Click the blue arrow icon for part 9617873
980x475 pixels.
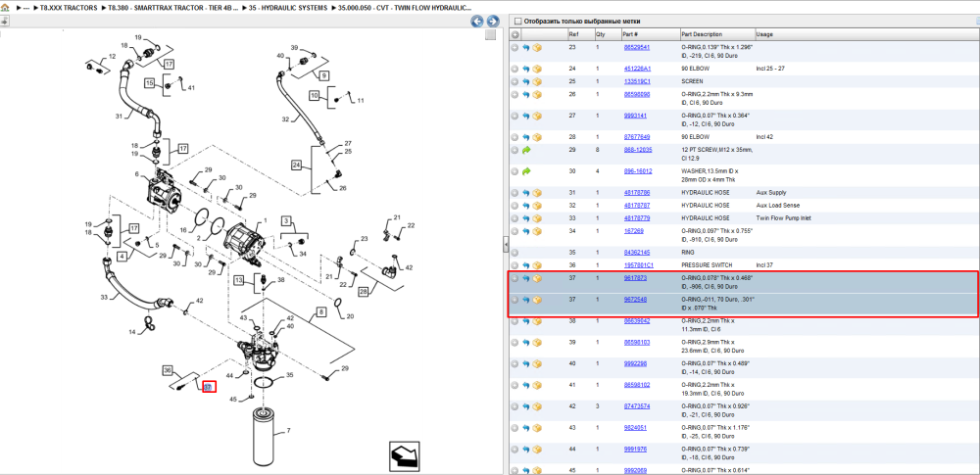point(526,278)
